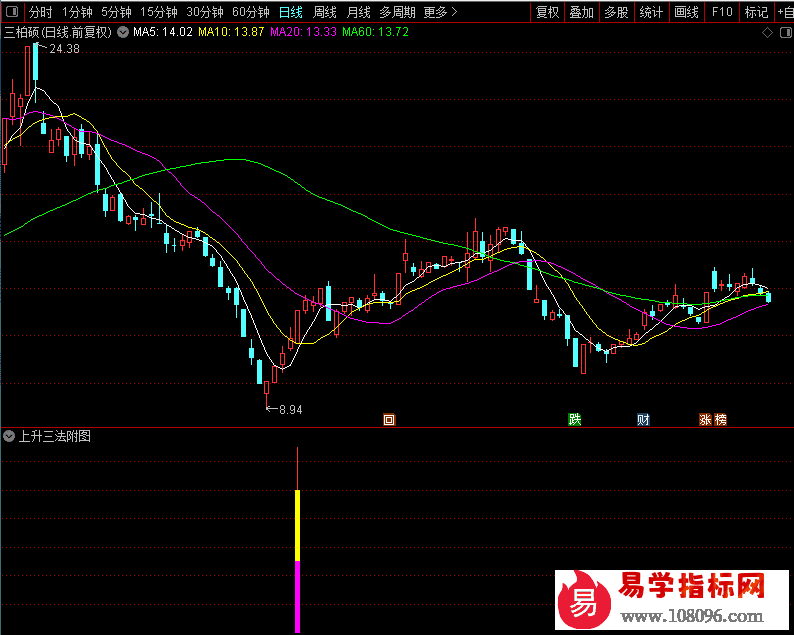Toggle the 多股 multi-stock view

616,13
